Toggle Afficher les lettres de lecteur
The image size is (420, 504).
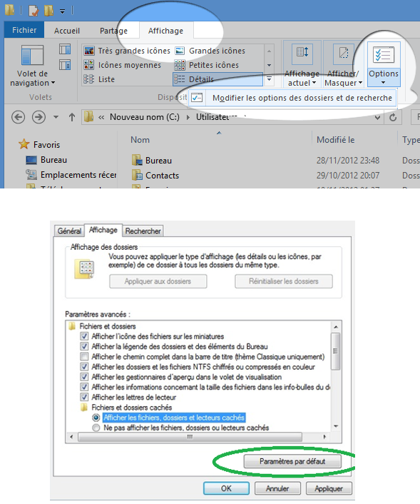84,397
